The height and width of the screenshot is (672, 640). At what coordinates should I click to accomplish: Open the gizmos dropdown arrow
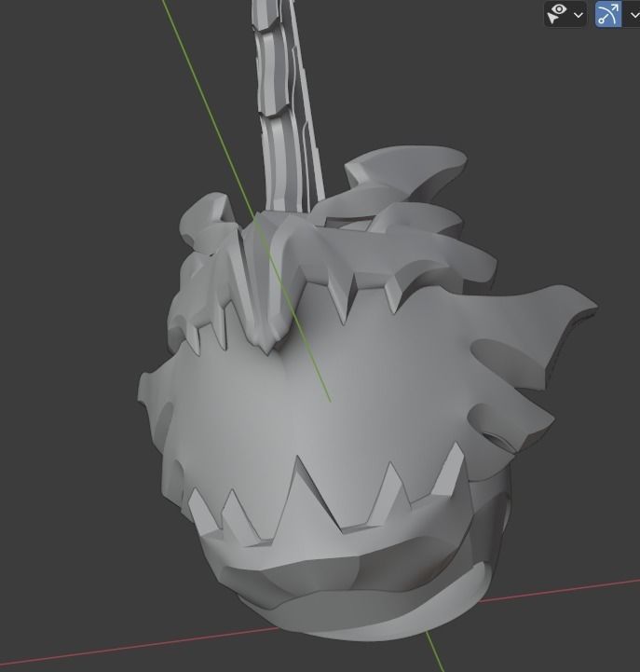(633, 15)
